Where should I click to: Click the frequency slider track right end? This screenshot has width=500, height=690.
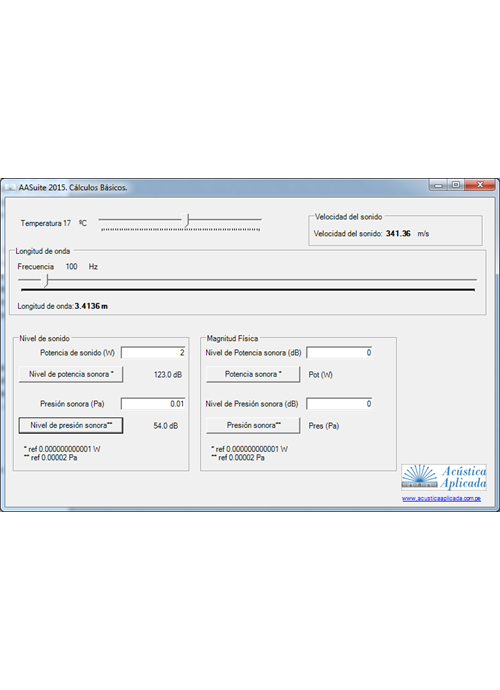474,279
